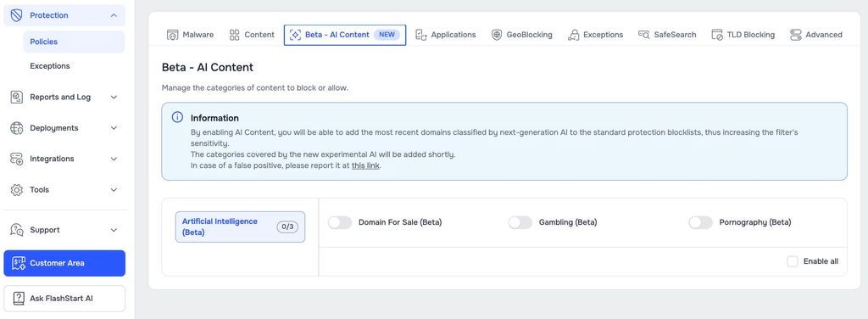868x319 pixels.
Task: Click the Protection shield icon in sidebar
Action: (x=17, y=15)
